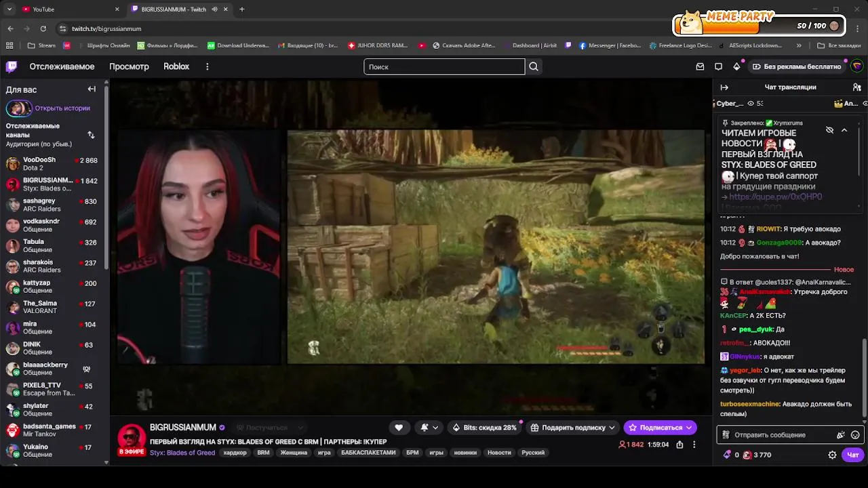Image resolution: width=868 pixels, height=488 pixels.
Task: Open the VooDooSh channel
Action: 52,163
